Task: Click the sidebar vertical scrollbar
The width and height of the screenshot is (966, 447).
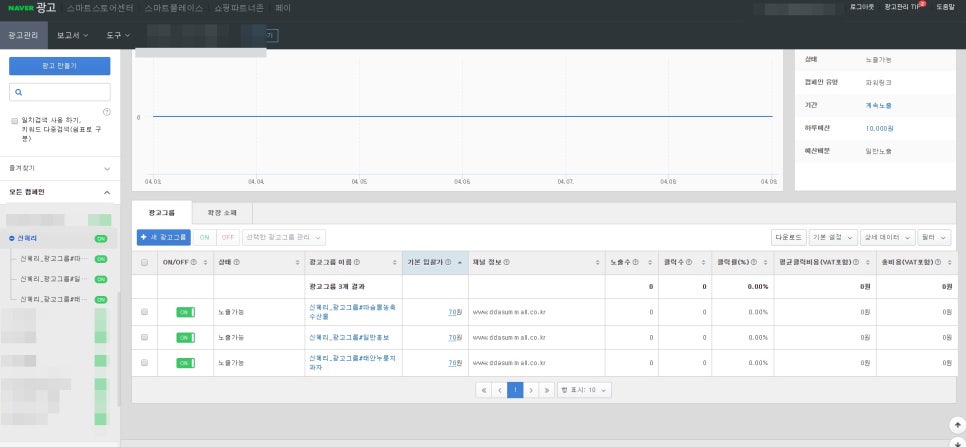Action: [119, 348]
